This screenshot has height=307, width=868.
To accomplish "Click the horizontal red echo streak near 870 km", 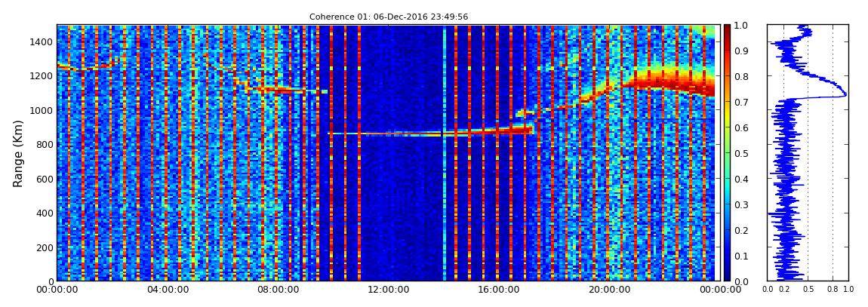I will pyautogui.click(x=432, y=133).
